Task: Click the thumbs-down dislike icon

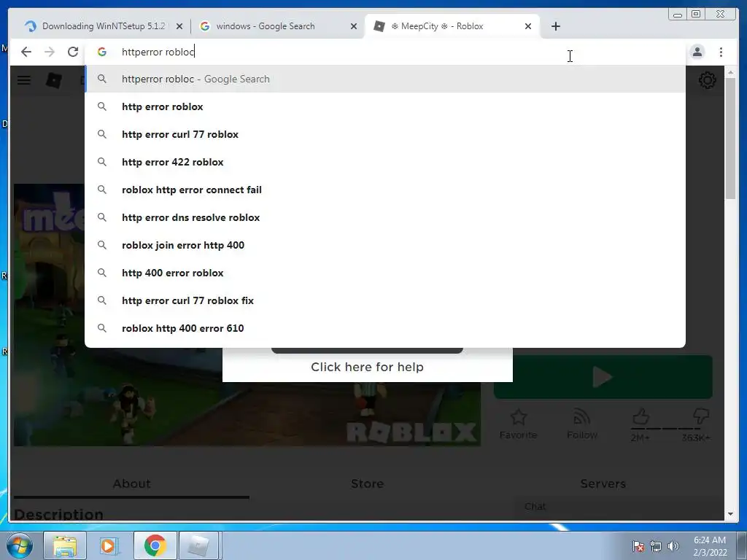Action: [701, 416]
